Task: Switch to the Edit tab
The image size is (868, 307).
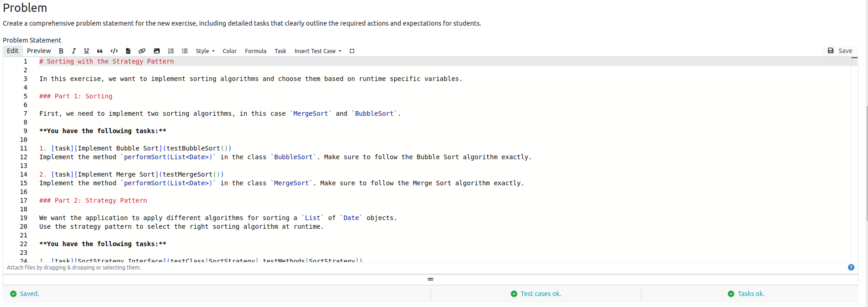Action: (13, 51)
